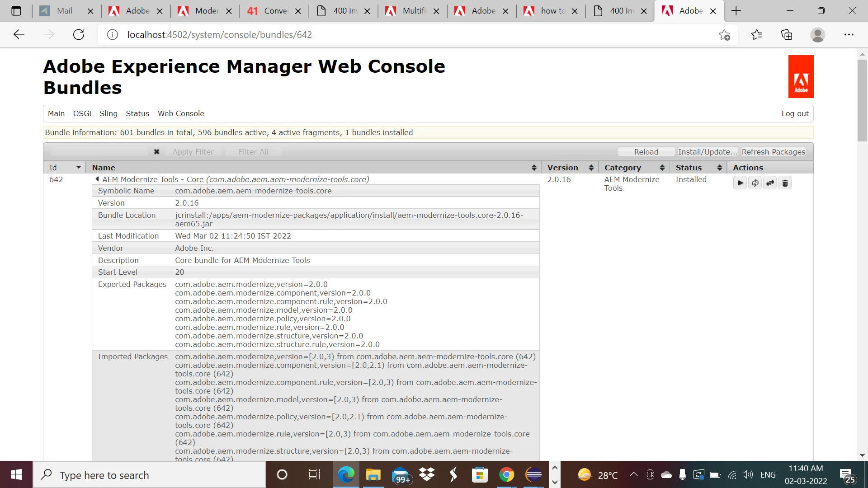Click the Log out link

coord(795,113)
